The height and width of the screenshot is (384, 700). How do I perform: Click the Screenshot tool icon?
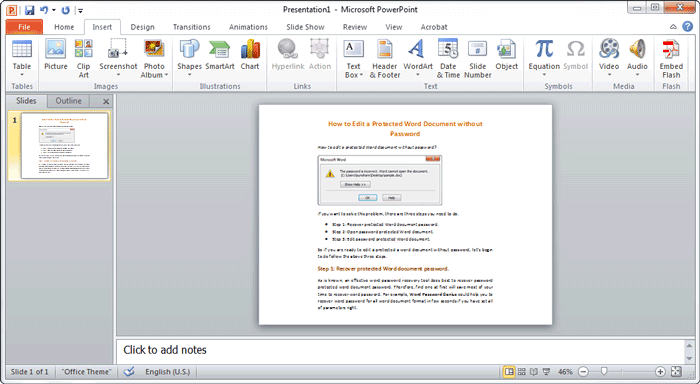[118, 49]
